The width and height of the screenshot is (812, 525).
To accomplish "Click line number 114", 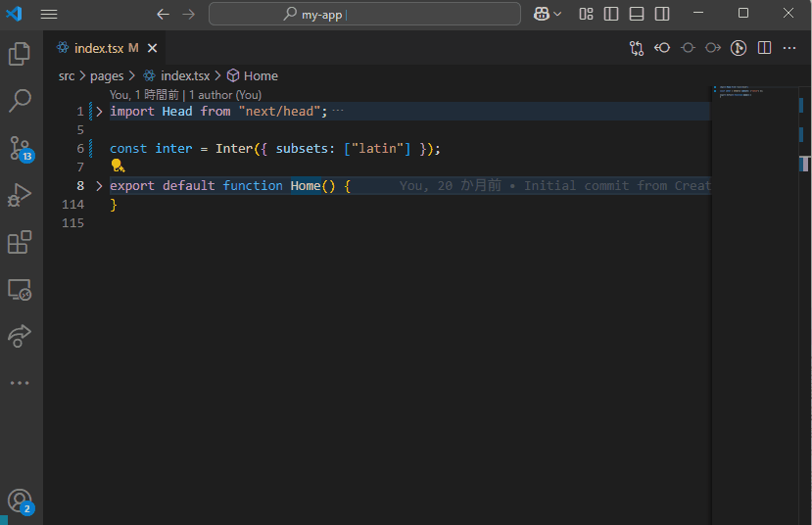I will pyautogui.click(x=72, y=205).
